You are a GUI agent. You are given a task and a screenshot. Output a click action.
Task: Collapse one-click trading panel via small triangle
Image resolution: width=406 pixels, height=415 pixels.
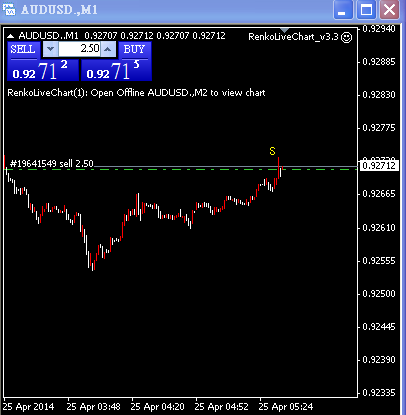11,36
